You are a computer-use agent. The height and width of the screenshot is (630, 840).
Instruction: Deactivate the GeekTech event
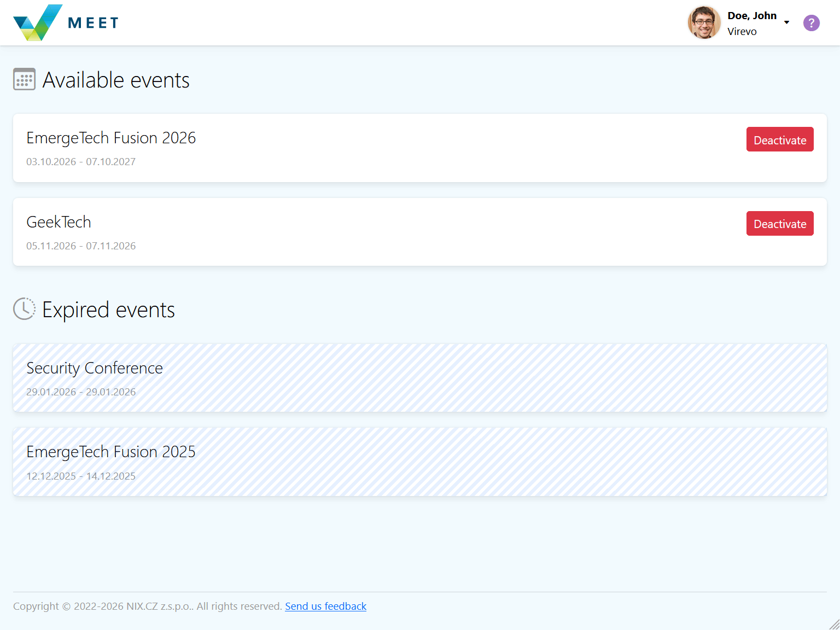[x=779, y=224]
